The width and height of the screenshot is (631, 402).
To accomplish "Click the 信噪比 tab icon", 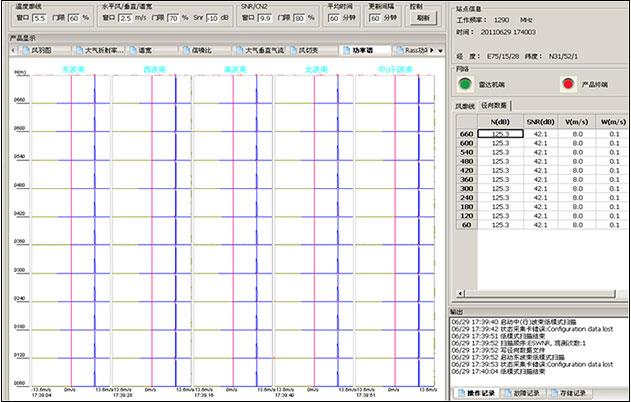I will point(185,49).
